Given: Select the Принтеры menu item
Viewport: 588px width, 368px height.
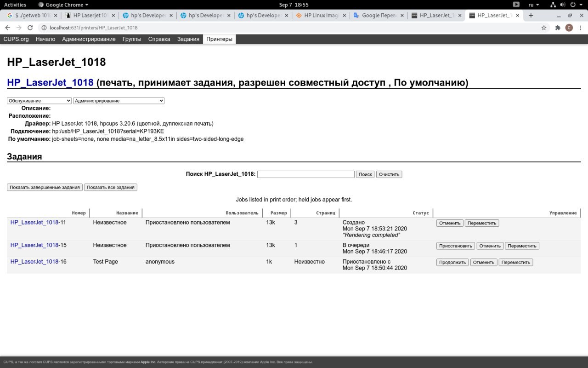Looking at the screenshot, I should click(x=219, y=39).
